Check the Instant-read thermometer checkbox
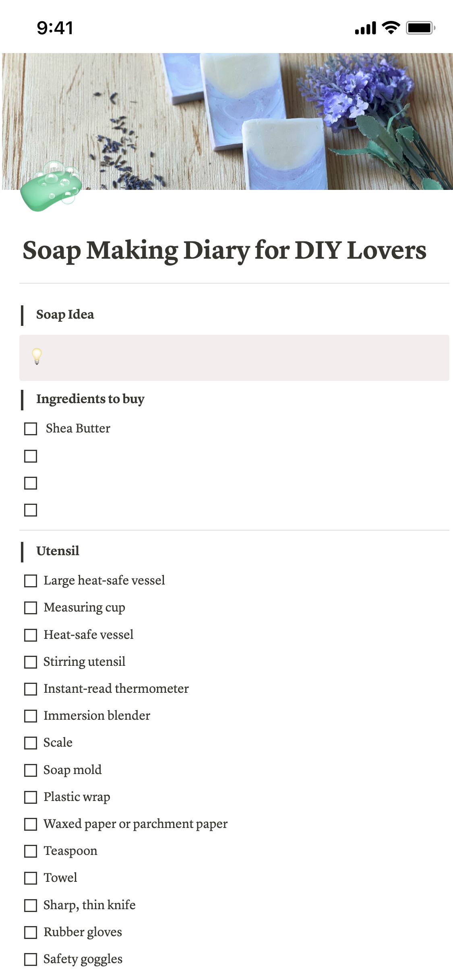Image resolution: width=453 pixels, height=980 pixels. 31,689
